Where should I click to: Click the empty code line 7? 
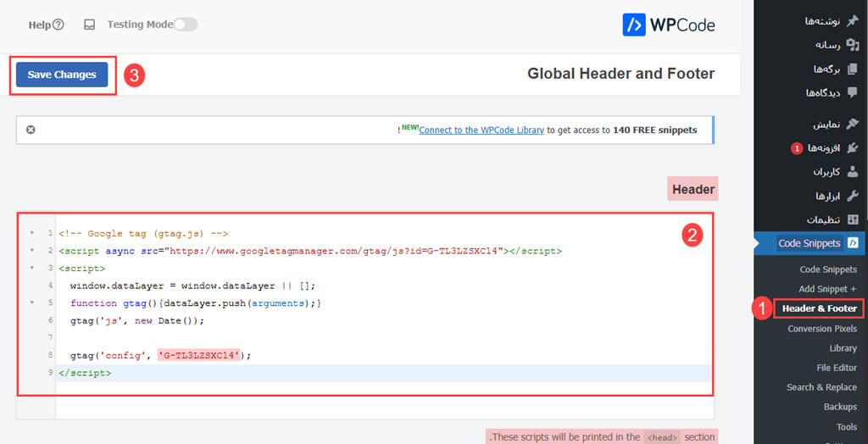pos(385,338)
